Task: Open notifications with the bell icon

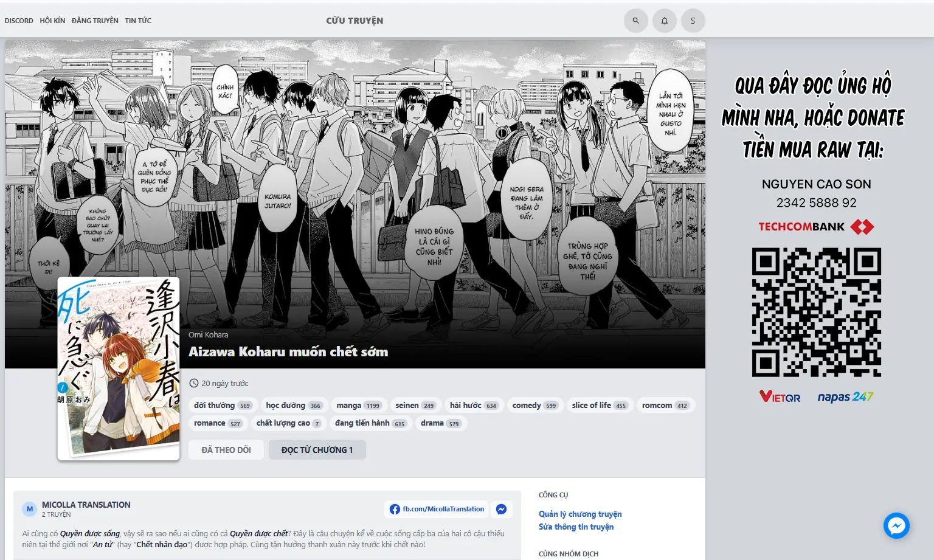Action: 664,20
